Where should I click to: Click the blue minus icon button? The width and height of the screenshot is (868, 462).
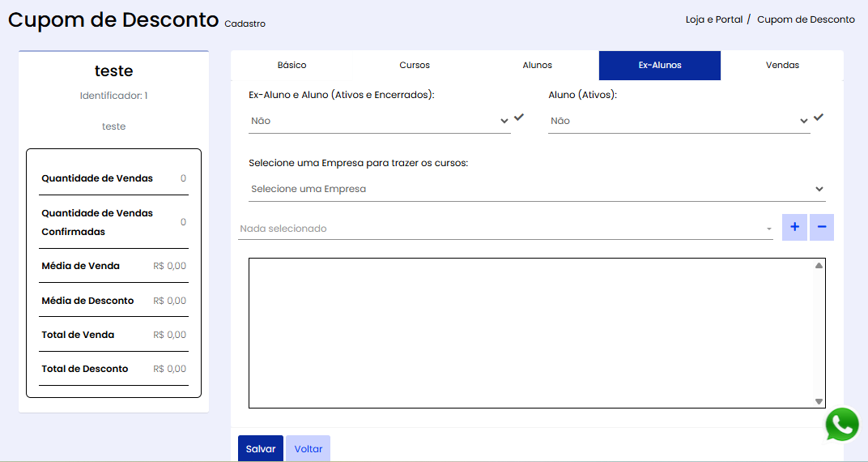[x=821, y=227]
